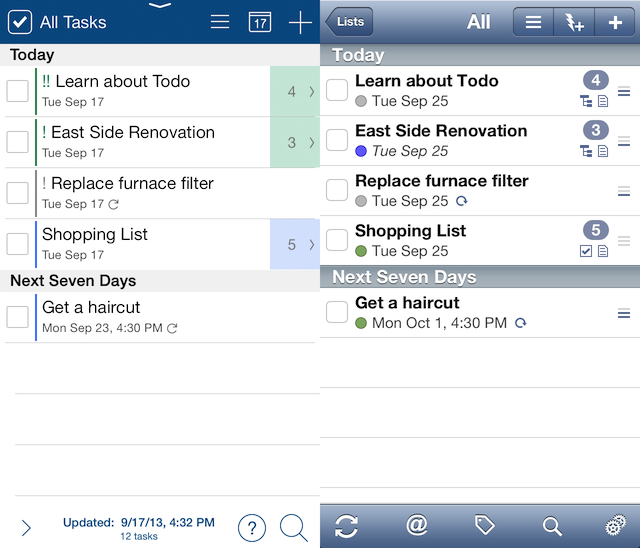Screen dimensions: 640x548
Task: Open search with the blue magnifier icon
Action: pyautogui.click(x=293, y=528)
